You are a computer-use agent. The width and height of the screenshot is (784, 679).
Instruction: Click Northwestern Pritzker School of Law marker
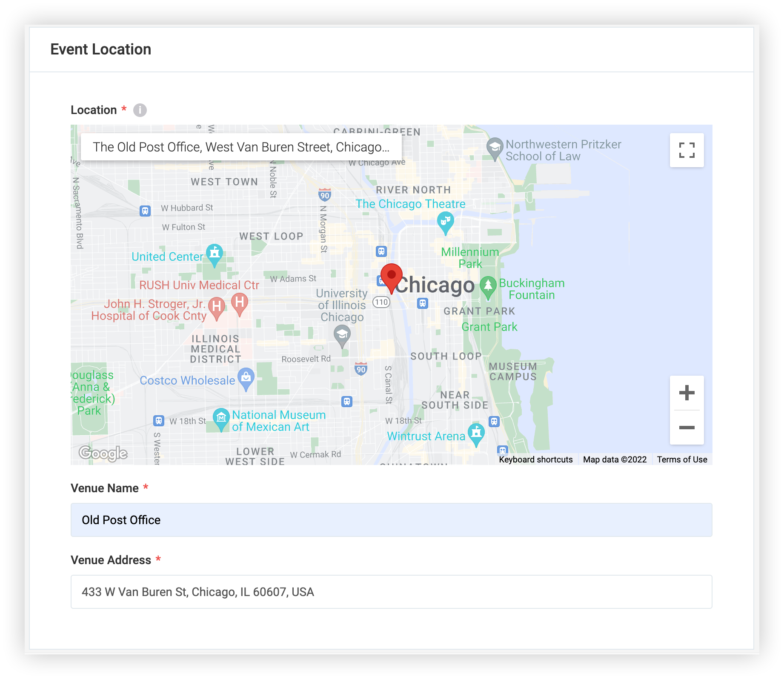[x=495, y=149]
